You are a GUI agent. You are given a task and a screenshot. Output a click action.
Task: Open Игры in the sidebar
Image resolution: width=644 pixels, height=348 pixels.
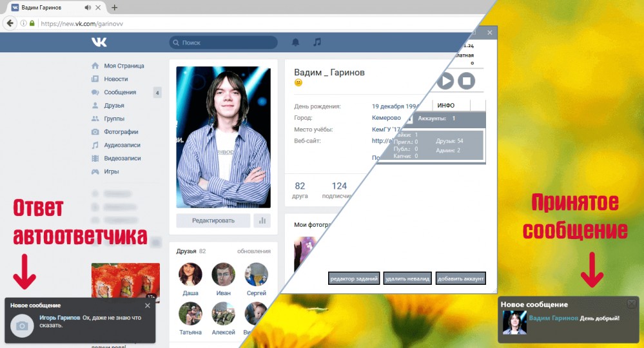[112, 171]
